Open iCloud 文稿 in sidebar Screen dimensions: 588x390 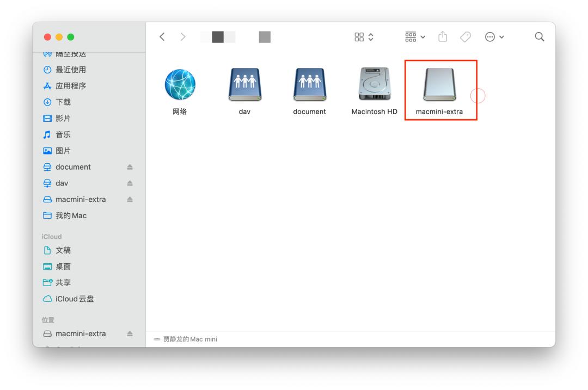pyautogui.click(x=89, y=250)
